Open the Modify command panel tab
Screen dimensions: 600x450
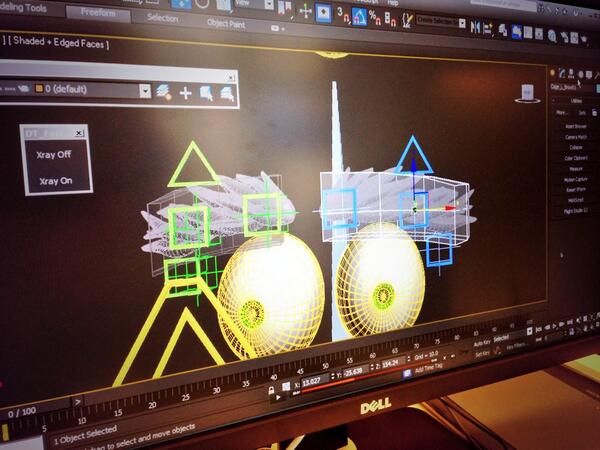click(x=562, y=72)
